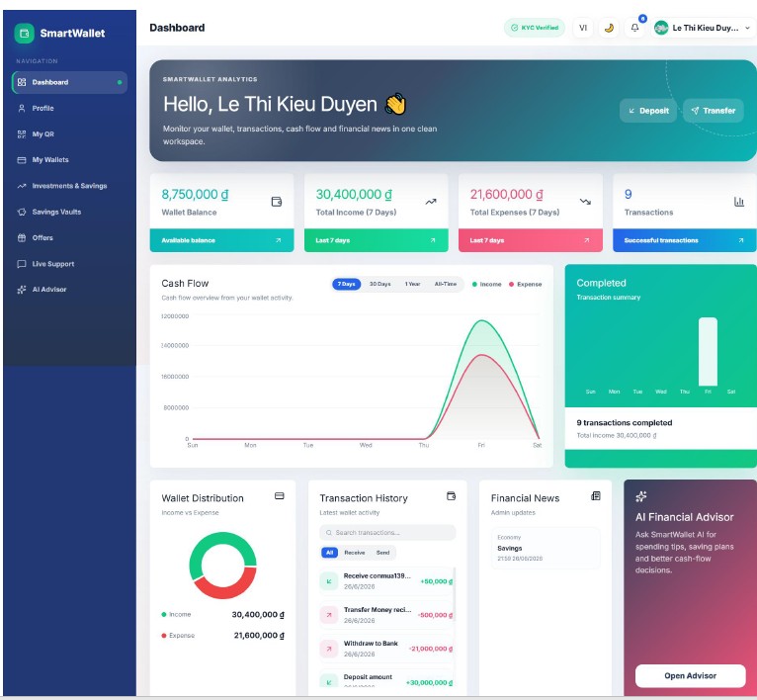Viewport: 757px width, 700px height.
Task: Click the Withdraw to Bank transaction icon
Action: (x=329, y=649)
